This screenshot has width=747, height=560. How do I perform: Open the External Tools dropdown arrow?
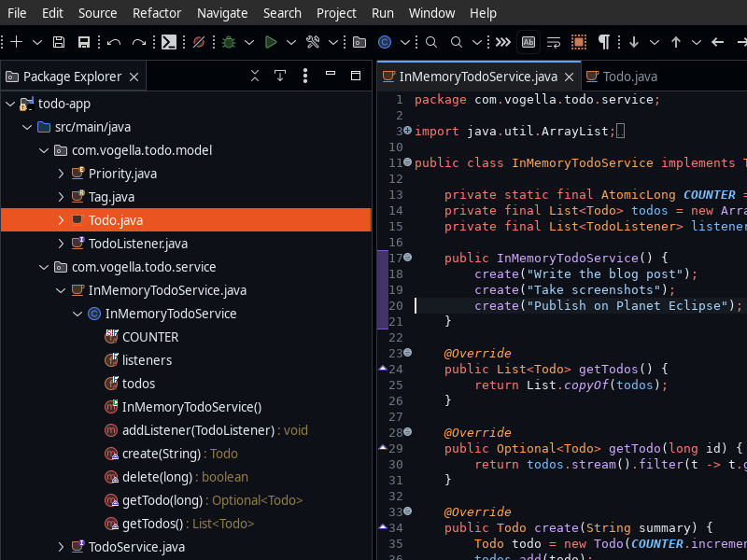333,42
